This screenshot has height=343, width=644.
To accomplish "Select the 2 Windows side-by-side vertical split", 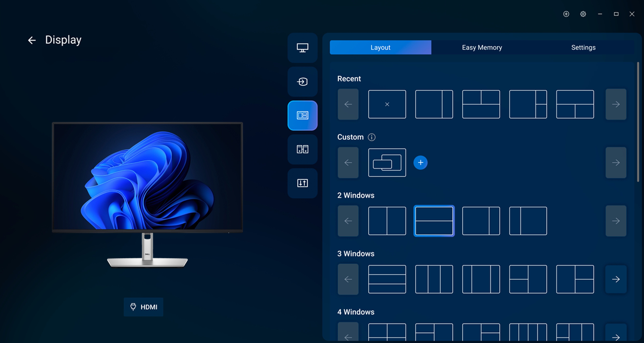I will [x=387, y=221].
